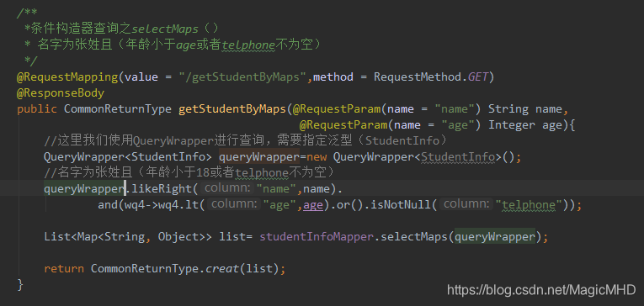This screenshot has width=644, height=306.
Task: Click RequestMethod.GET in the annotation
Action: click(x=430, y=77)
